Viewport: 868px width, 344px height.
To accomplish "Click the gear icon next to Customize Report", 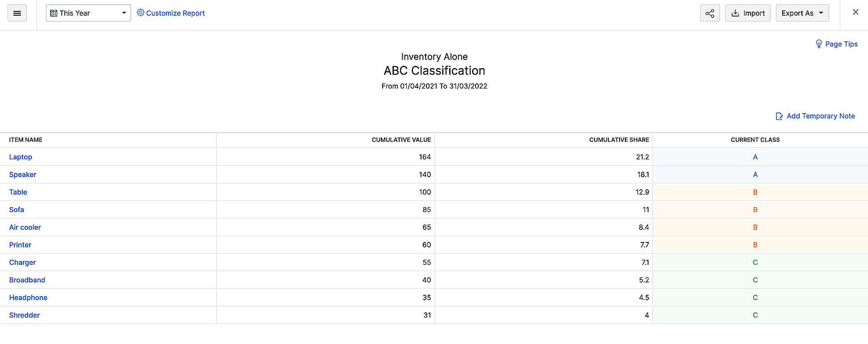I will [141, 13].
